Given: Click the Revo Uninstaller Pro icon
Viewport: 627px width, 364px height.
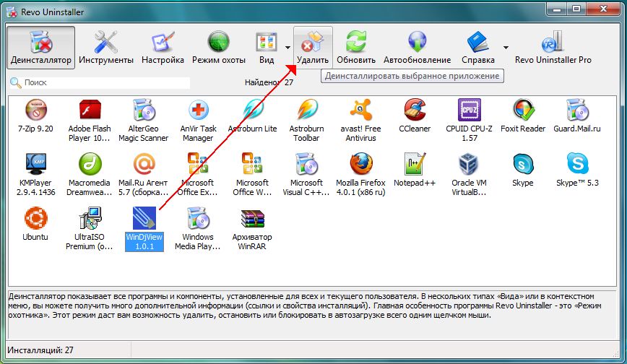Looking at the screenshot, I should coord(553,48).
